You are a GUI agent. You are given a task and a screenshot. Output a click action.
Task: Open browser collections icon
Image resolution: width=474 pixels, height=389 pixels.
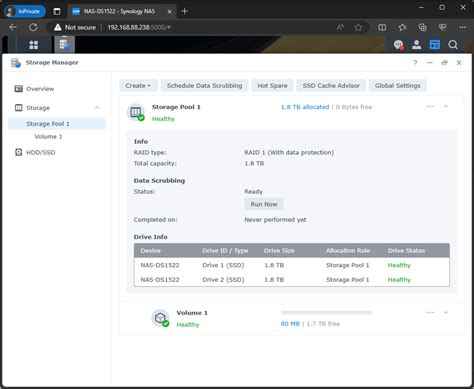pos(422,27)
